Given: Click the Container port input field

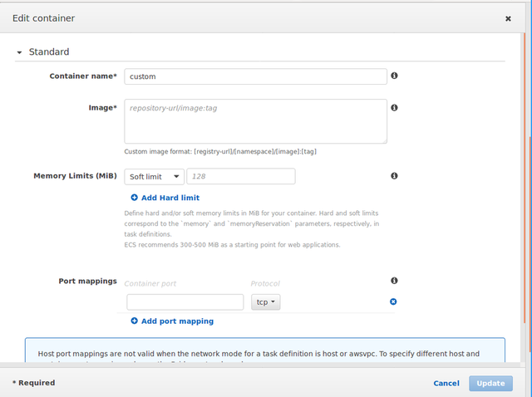Looking at the screenshot, I should click(185, 302).
